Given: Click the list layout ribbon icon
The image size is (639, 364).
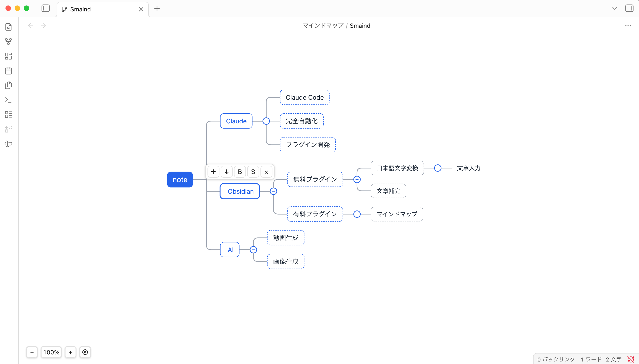Looking at the screenshot, I should [x=8, y=114].
